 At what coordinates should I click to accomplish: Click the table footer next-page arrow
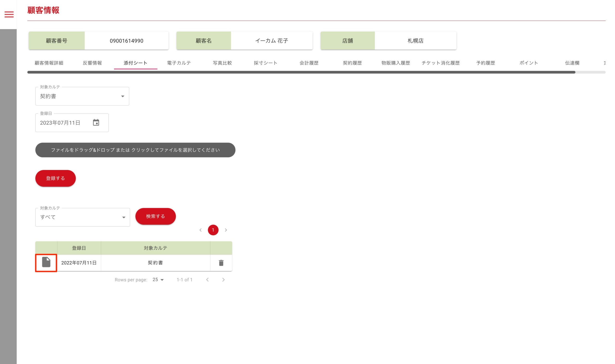pyautogui.click(x=223, y=280)
